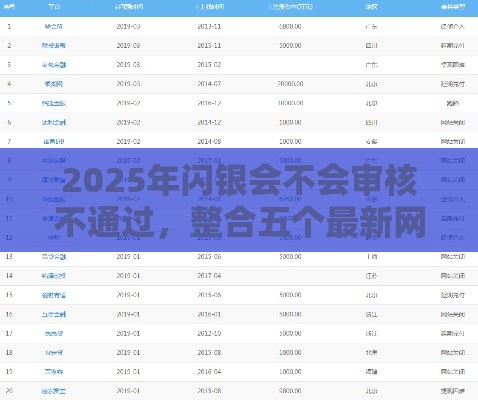
Task: Click the launch date "2015-11" in row 2
Action: 209,45
